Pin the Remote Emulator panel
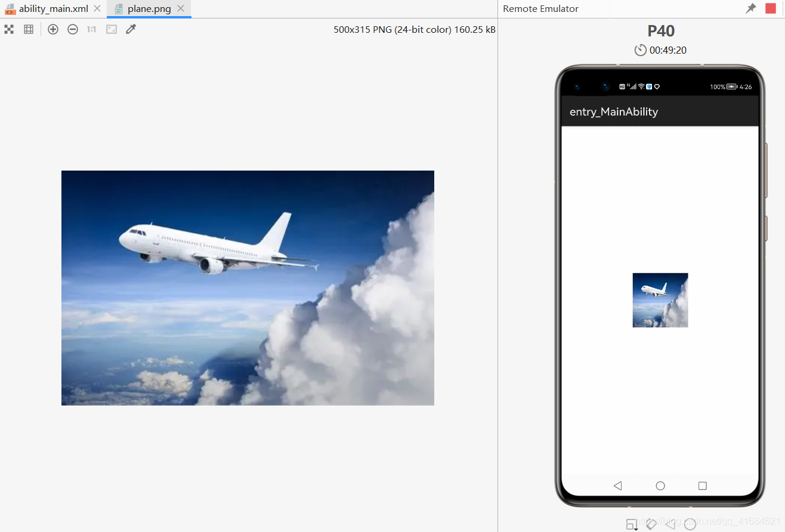 tap(751, 8)
